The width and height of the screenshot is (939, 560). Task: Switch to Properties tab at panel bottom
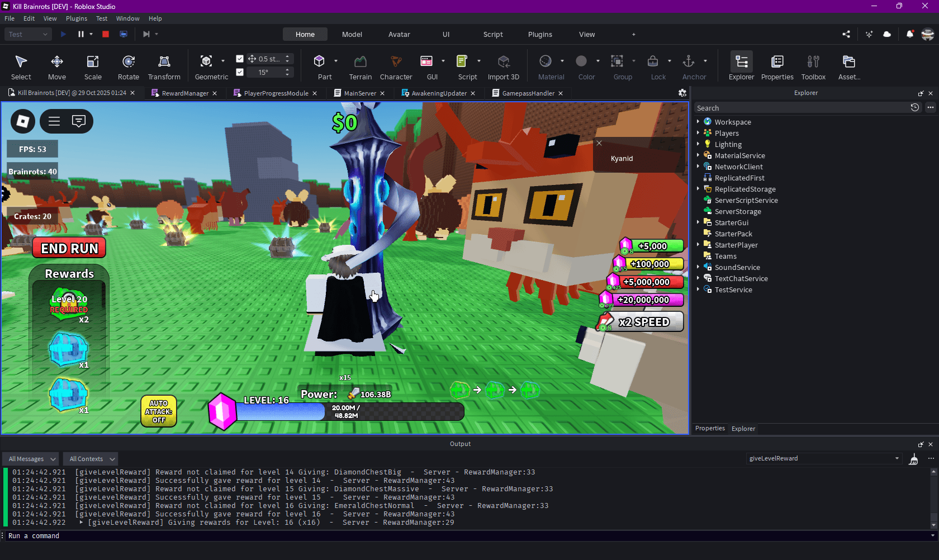710,428
